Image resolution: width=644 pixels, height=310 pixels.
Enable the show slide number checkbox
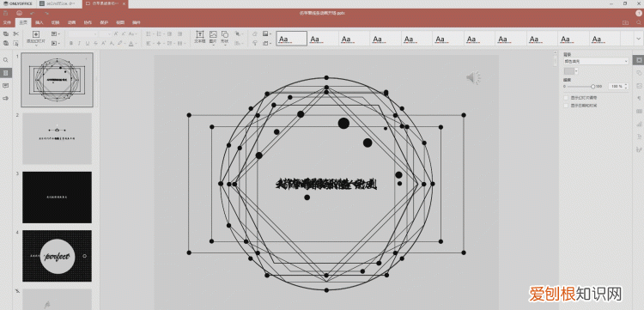tap(566, 98)
